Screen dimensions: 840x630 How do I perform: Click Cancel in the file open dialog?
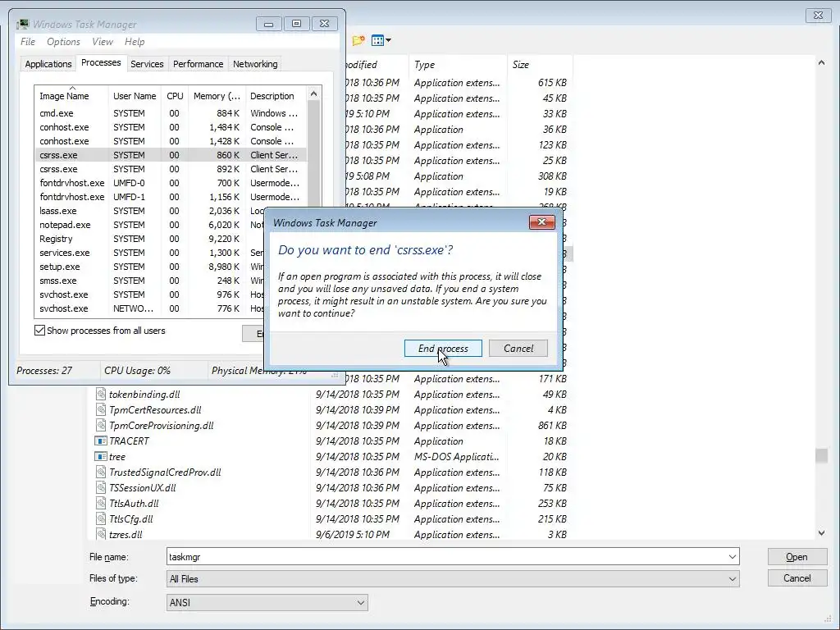click(x=797, y=578)
